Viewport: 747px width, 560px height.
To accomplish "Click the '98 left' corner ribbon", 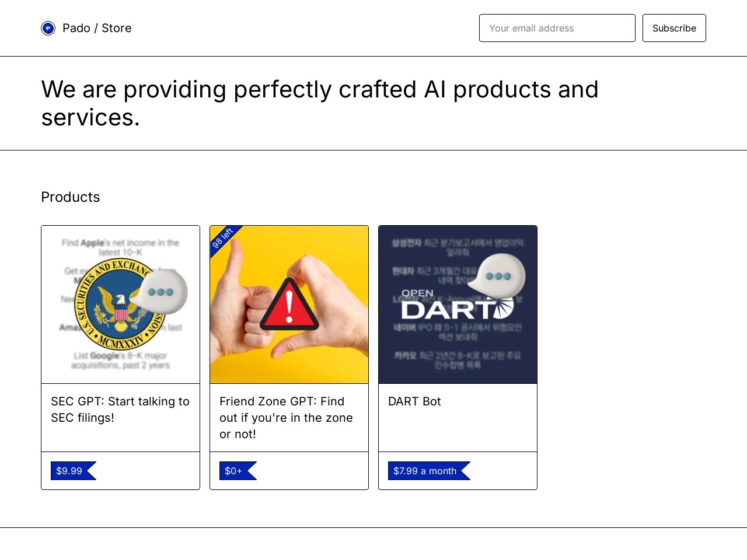I will coord(222,238).
